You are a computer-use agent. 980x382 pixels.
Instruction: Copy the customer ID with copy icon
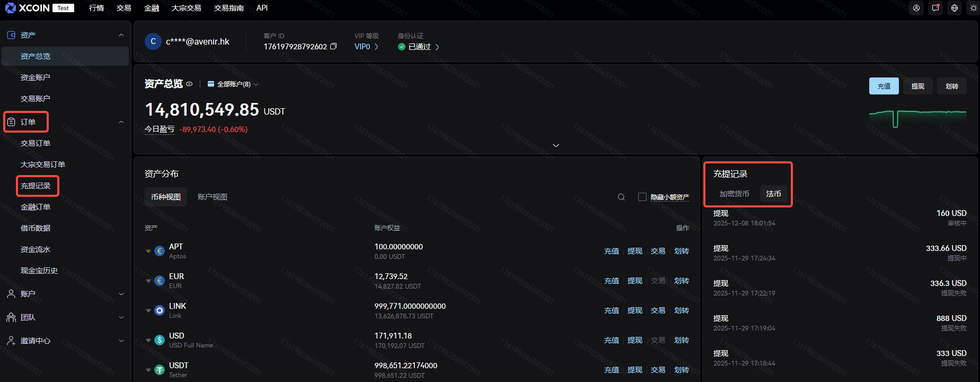[333, 47]
